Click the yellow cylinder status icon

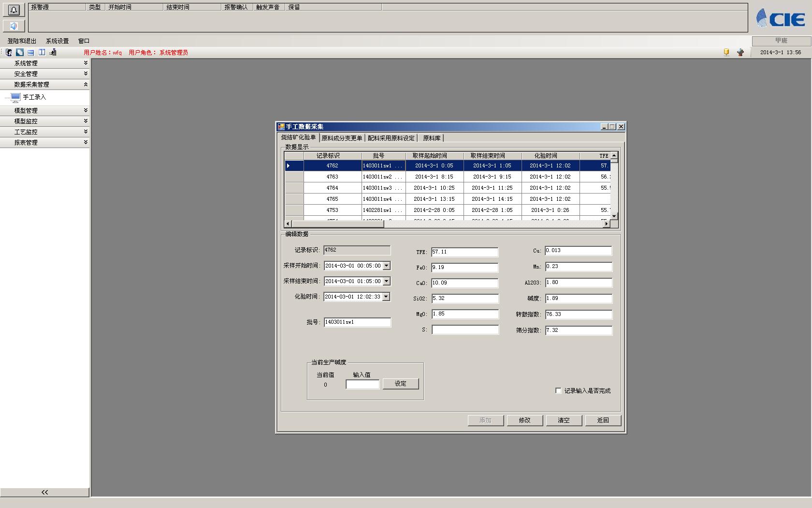[x=726, y=52]
